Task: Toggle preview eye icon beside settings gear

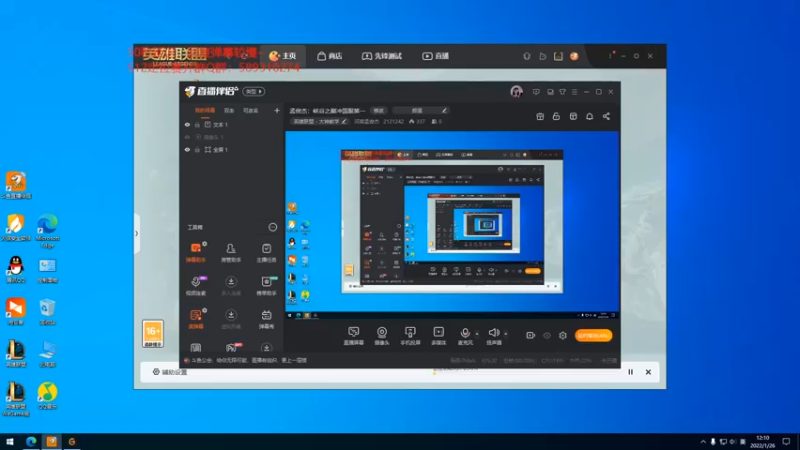Action: coord(547,335)
